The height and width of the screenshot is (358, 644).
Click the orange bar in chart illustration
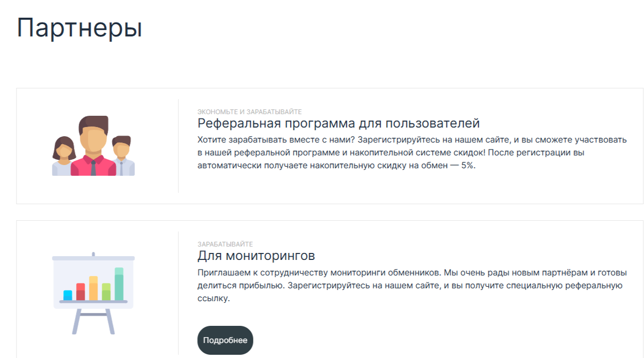click(x=93, y=288)
